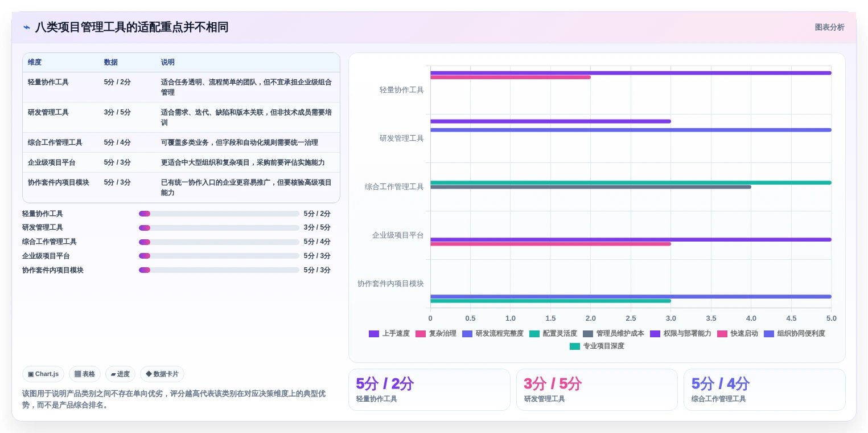Click the 5分 / 4分 value in table
Screen dimensions: 868x433
click(x=117, y=142)
